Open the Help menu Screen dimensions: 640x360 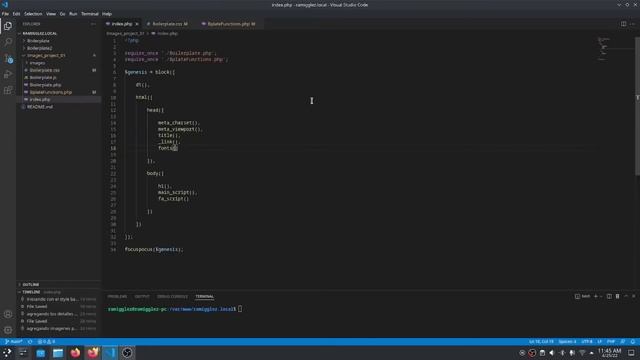107,14
